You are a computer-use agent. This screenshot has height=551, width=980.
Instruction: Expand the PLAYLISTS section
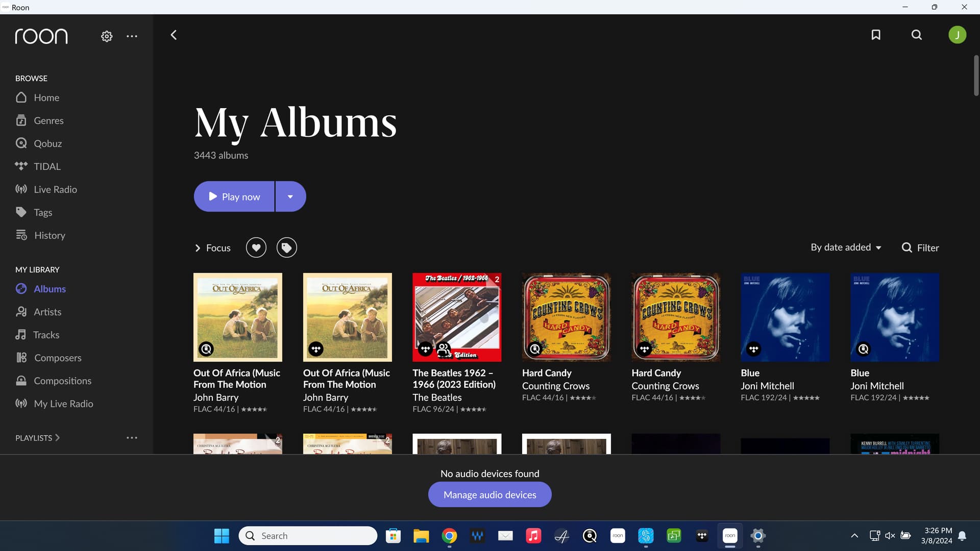pyautogui.click(x=37, y=438)
